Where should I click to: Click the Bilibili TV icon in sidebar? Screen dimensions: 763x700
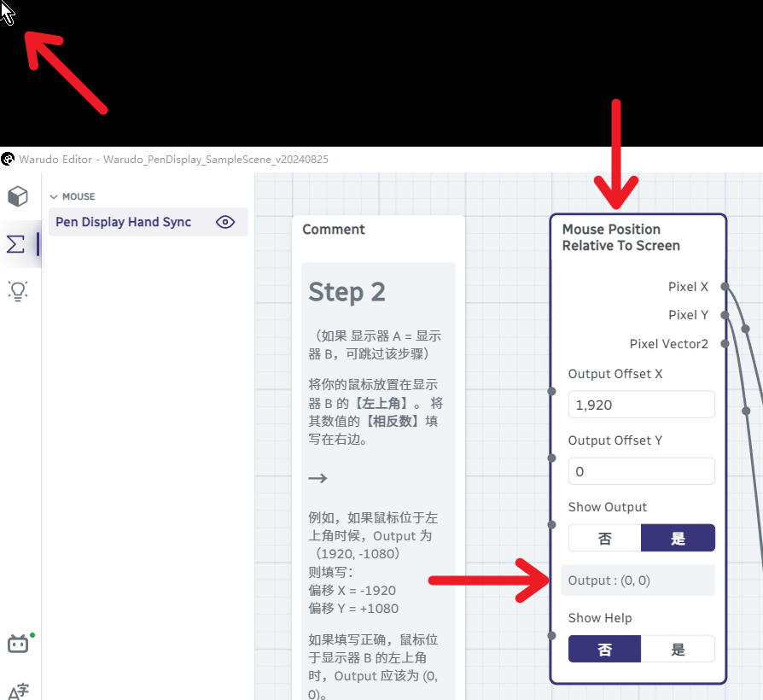click(18, 644)
